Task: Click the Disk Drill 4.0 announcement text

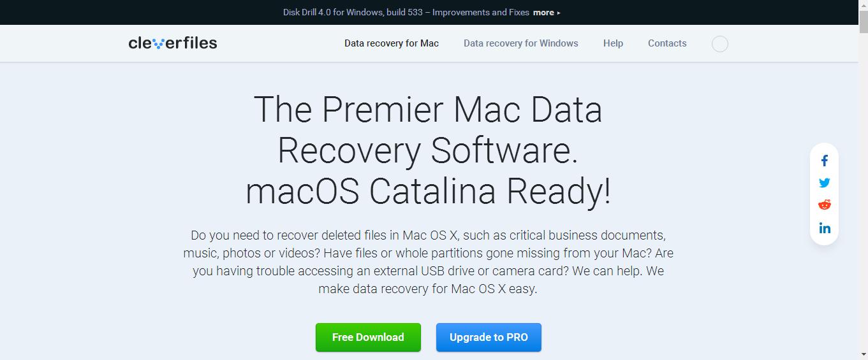Action: pos(406,12)
